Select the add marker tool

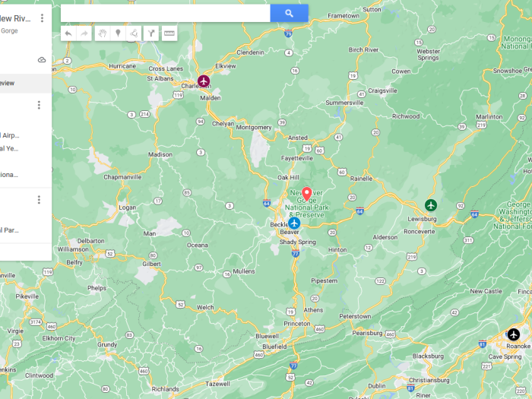[118, 33]
